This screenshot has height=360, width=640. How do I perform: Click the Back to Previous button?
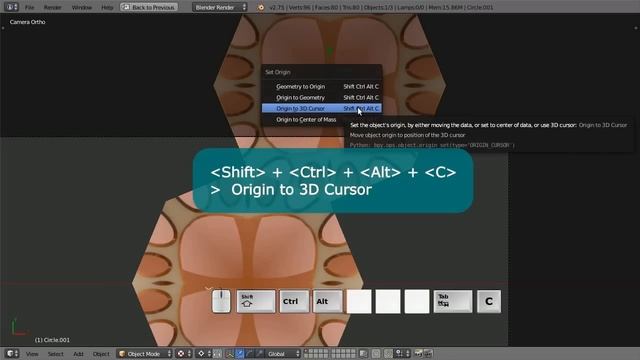[149, 7]
